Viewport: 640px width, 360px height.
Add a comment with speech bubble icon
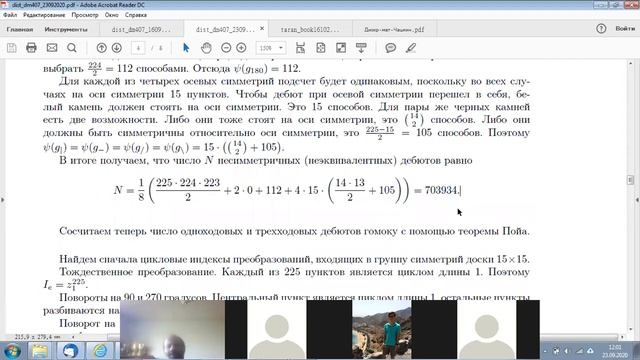tap(391, 48)
